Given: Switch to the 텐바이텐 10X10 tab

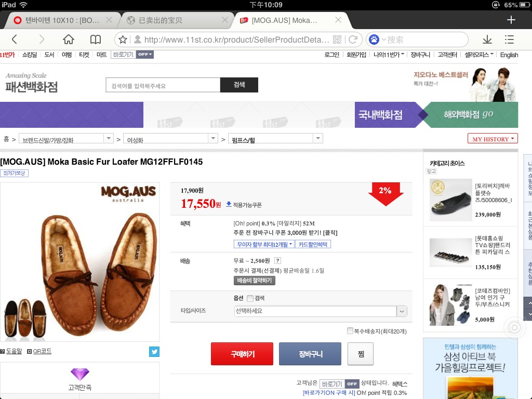Looking at the screenshot, I should point(61,20).
